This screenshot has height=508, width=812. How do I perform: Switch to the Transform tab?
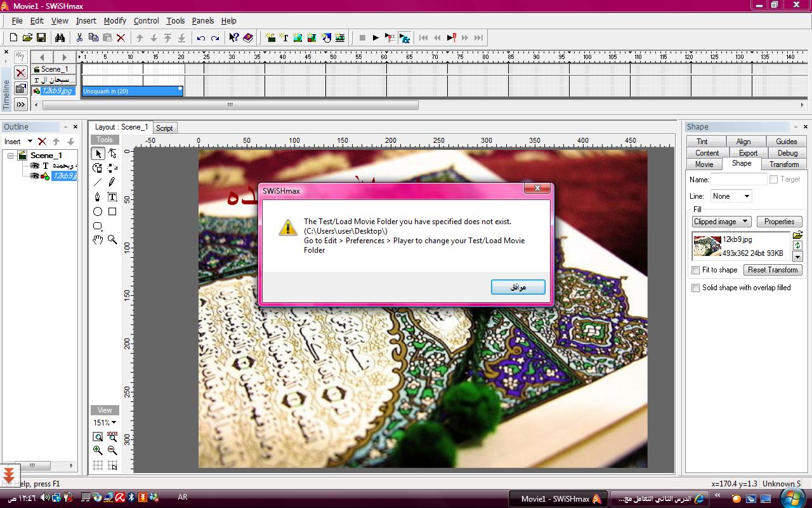click(x=783, y=164)
